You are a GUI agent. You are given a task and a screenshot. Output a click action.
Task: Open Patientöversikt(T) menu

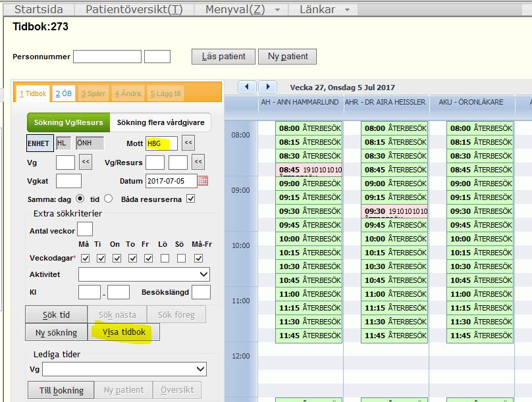coord(134,9)
